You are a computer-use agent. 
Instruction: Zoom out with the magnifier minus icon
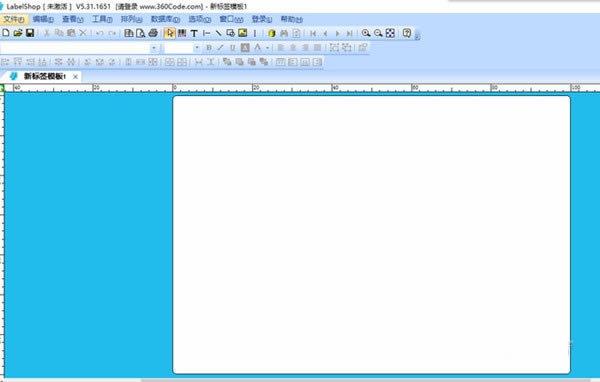pos(378,33)
